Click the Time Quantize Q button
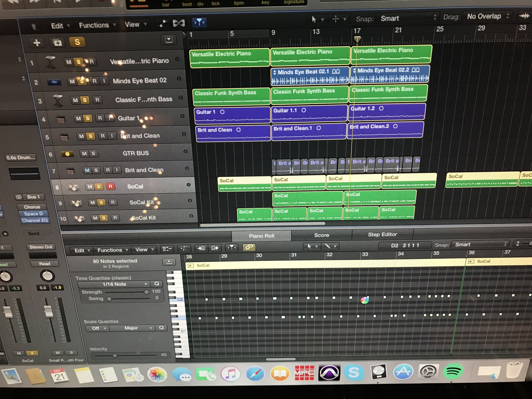 [x=157, y=284]
